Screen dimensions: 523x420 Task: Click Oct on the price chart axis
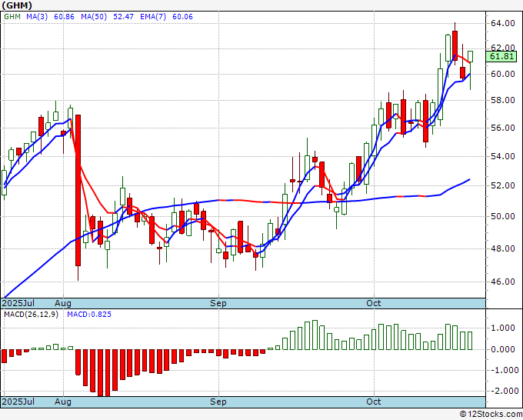(374, 303)
